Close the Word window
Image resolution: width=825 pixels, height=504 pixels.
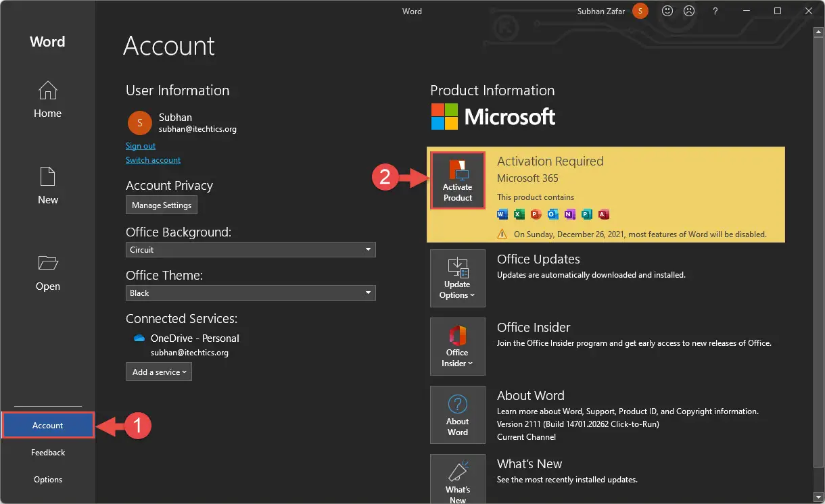coord(808,11)
